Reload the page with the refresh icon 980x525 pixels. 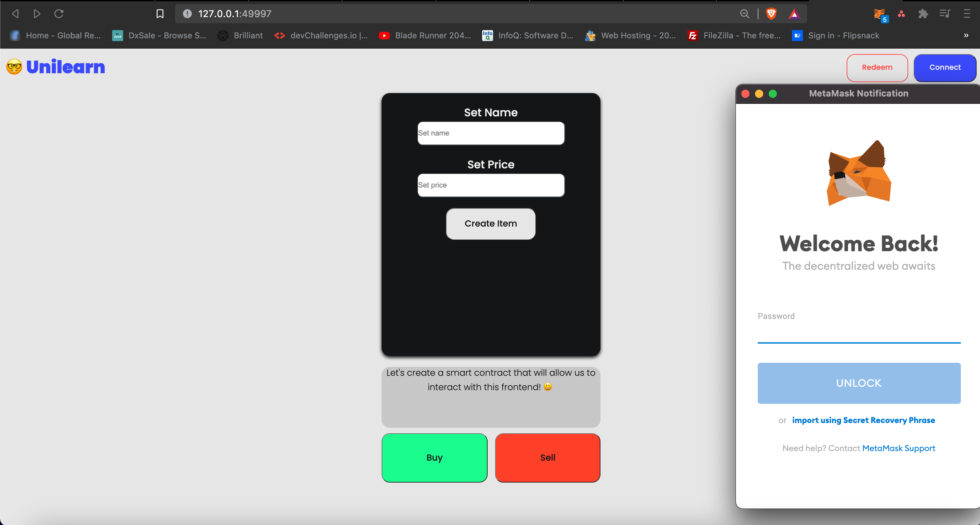[x=59, y=14]
